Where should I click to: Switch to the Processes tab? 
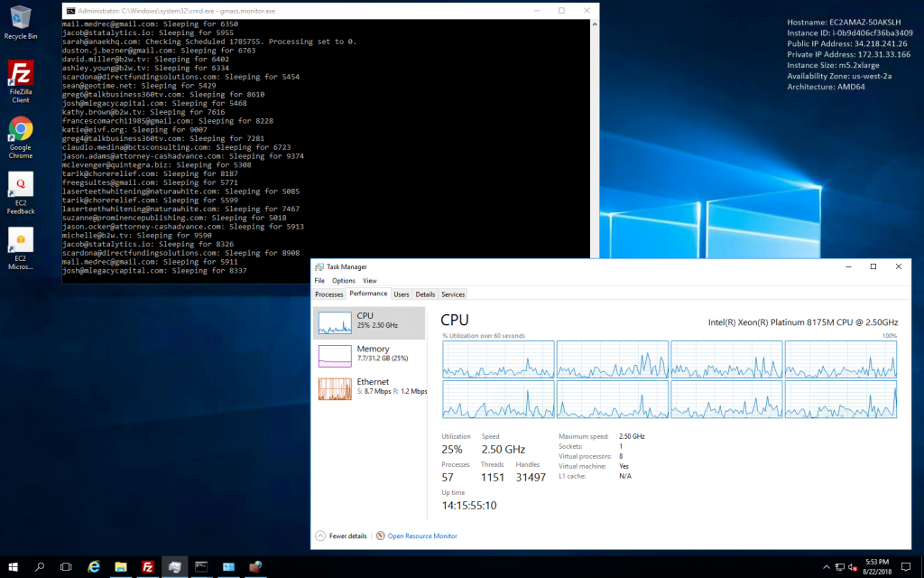tap(328, 294)
